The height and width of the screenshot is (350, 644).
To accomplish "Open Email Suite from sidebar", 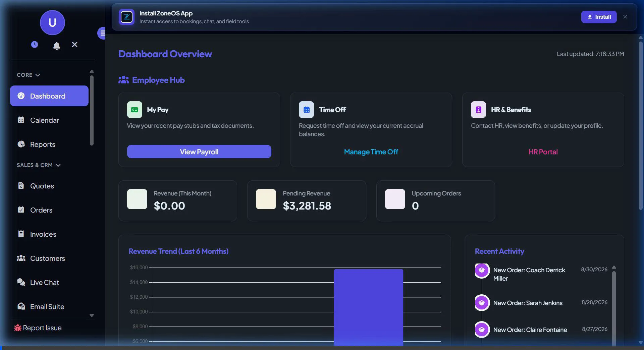I will [49, 306].
